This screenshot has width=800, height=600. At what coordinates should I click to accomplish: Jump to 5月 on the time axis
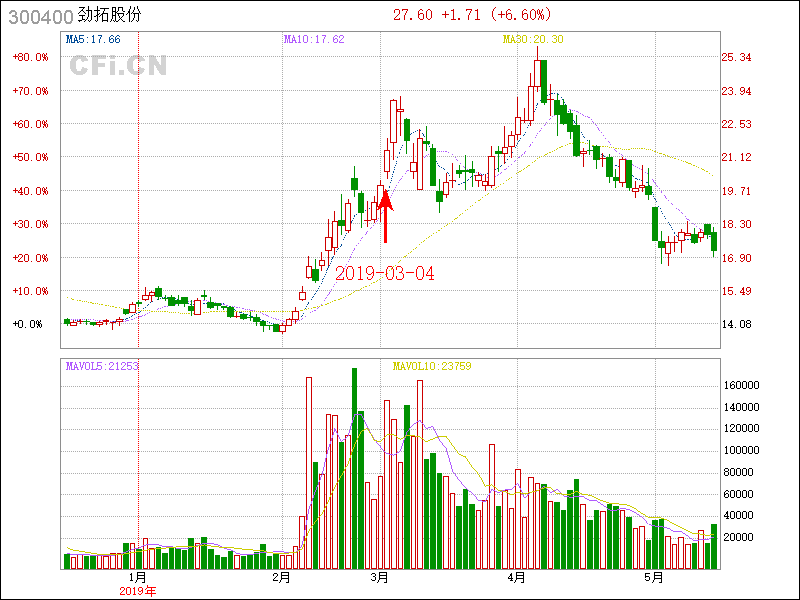[653, 578]
